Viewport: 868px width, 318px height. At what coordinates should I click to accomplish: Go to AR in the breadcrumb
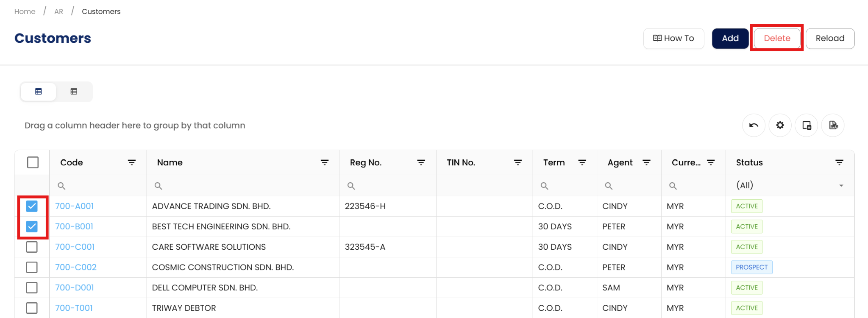click(x=58, y=11)
